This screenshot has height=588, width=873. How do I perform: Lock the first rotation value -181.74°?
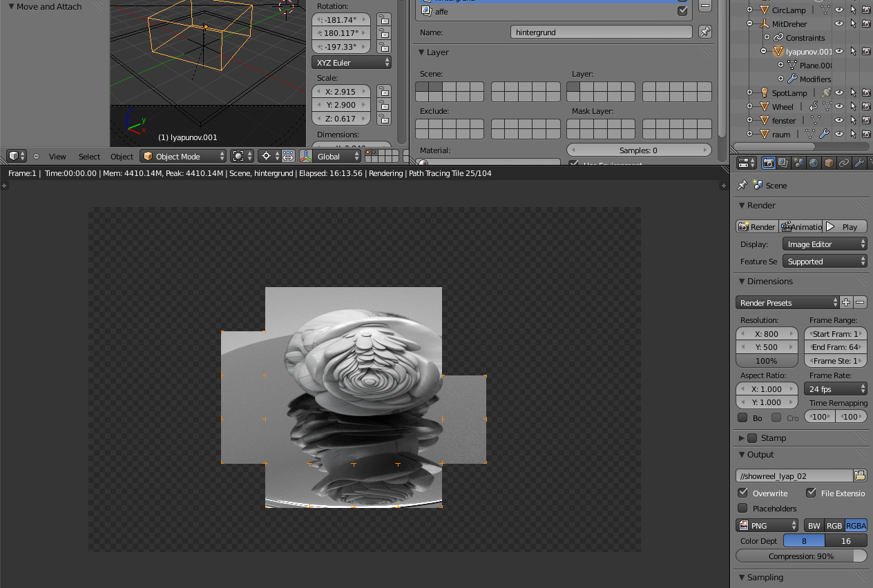(x=384, y=20)
